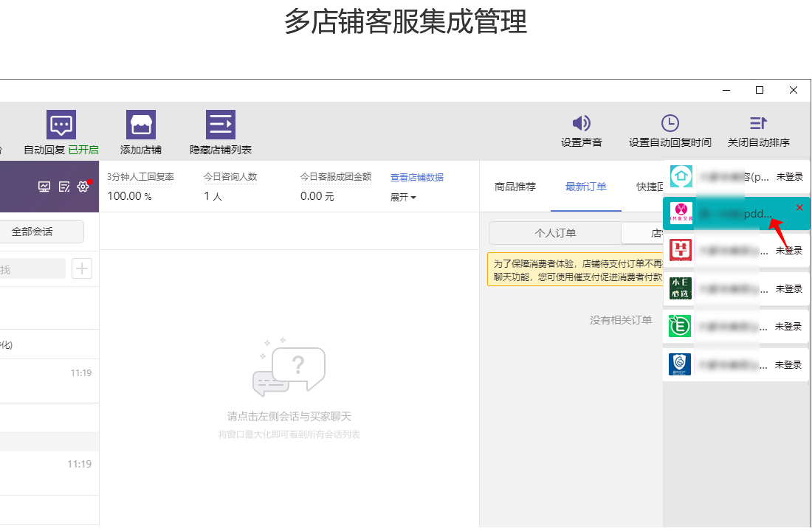Open the auto-reply (自动回复) chat icon
Image resolution: width=812 pixels, height=531 pixels.
(x=61, y=125)
